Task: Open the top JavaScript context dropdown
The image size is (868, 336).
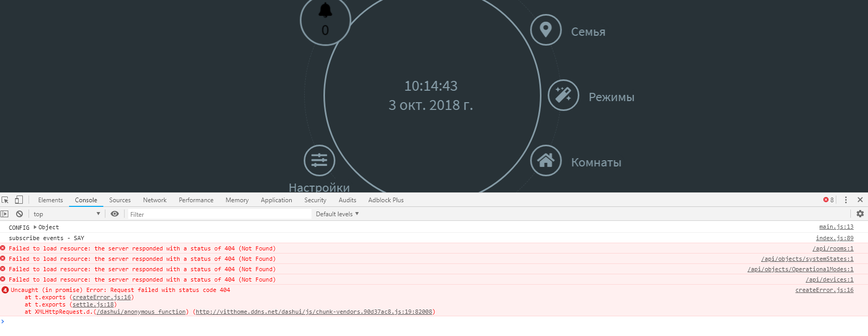Action: [x=66, y=214]
